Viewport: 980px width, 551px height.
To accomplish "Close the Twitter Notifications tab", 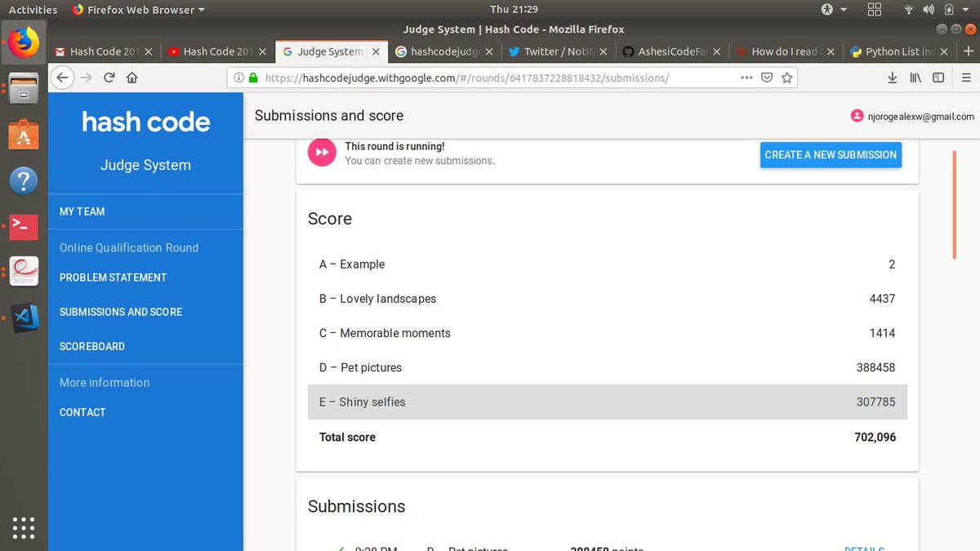I will pyautogui.click(x=603, y=51).
